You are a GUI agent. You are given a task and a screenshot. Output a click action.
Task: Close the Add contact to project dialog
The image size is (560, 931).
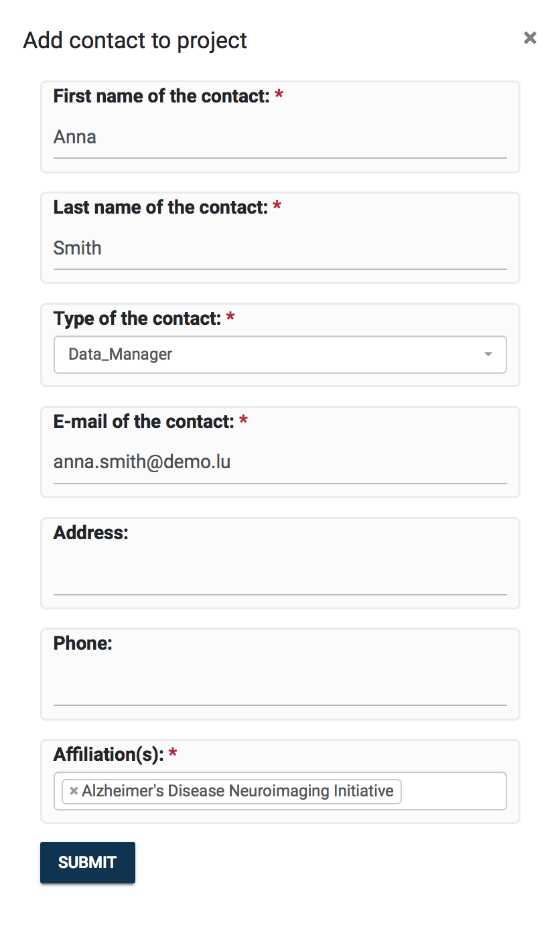(530, 38)
